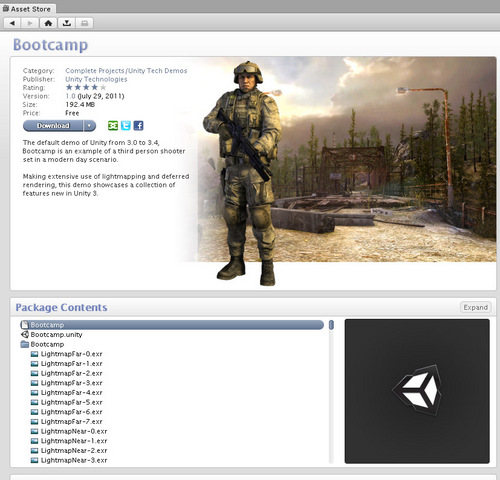Click the Package Contents heading
The width and height of the screenshot is (500, 480).
click(x=61, y=307)
